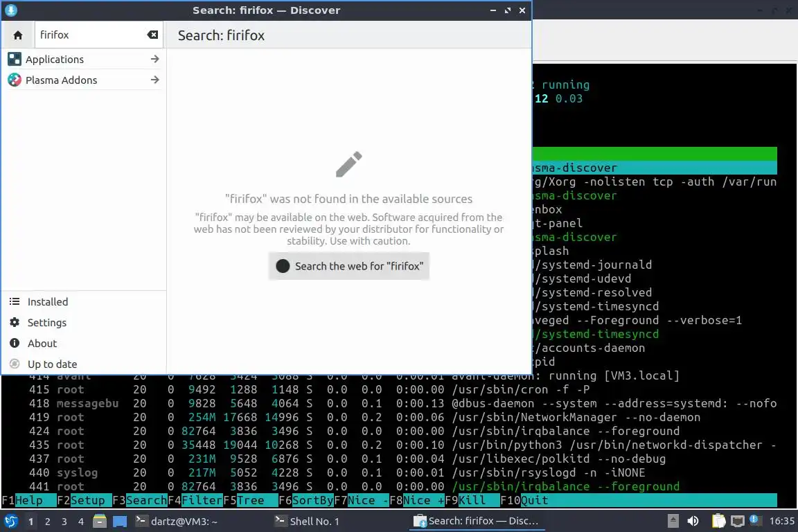The width and height of the screenshot is (798, 532).
Task: Open the system start menu
Action: (x=11, y=522)
